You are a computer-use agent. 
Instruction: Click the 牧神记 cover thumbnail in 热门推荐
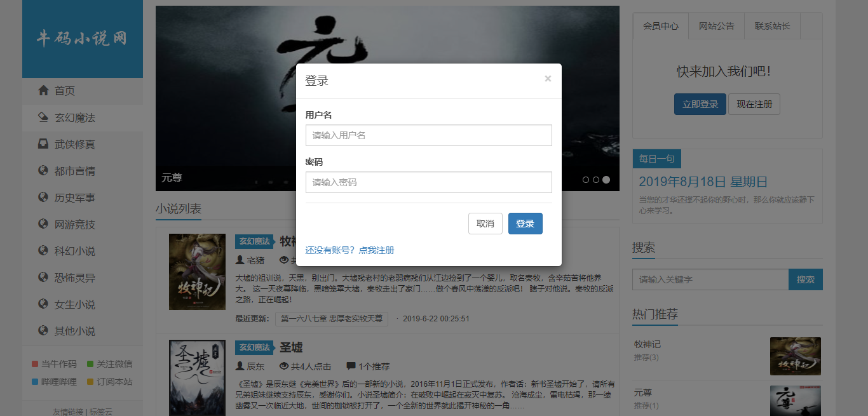click(x=796, y=356)
